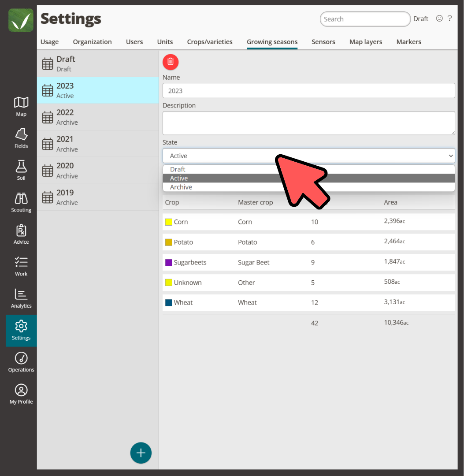464x476 pixels.
Task: Click calendar icon of 2020 season
Action: [x=47, y=171]
